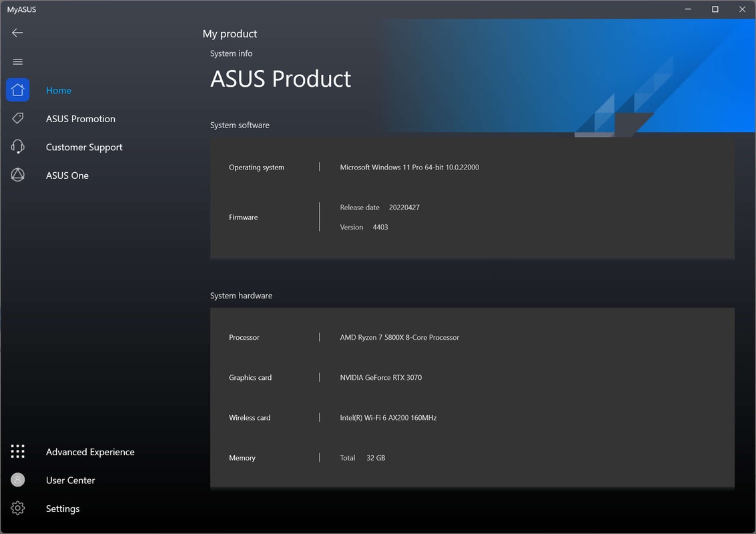The height and width of the screenshot is (534, 756).
Task: Click the User Center avatar icon
Action: (18, 480)
